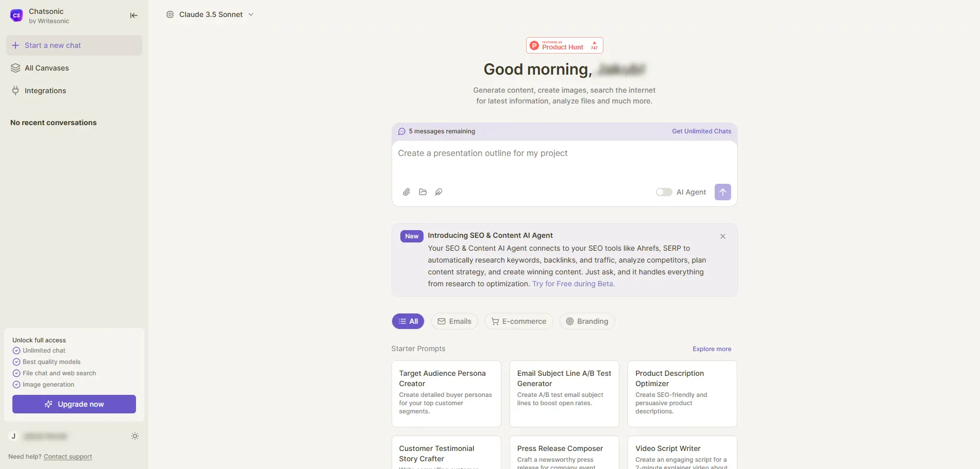Open the Claude 3.5 Sonnet model dropdown
The image size is (980, 469).
210,14
